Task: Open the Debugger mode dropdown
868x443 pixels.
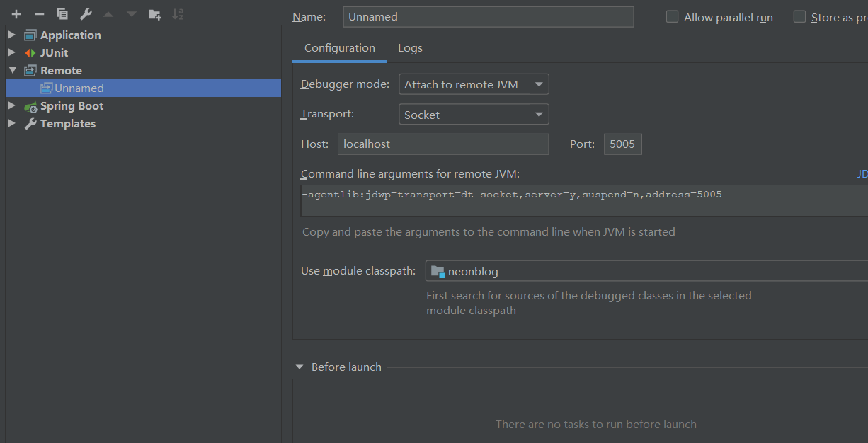Action: click(474, 85)
